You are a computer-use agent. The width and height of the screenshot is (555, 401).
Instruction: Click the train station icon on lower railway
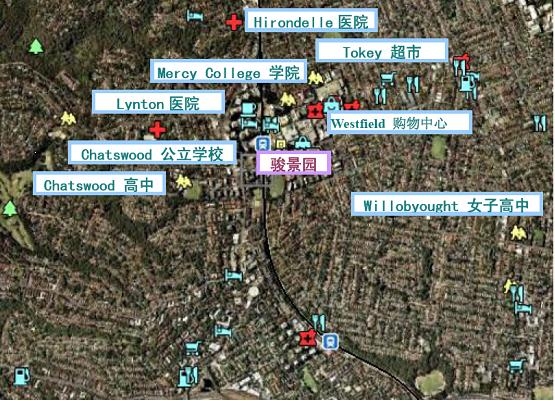(331, 342)
